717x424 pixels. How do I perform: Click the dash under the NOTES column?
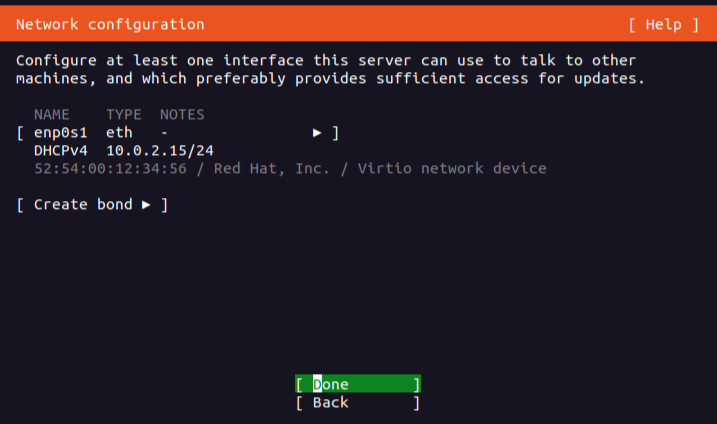[x=164, y=132]
